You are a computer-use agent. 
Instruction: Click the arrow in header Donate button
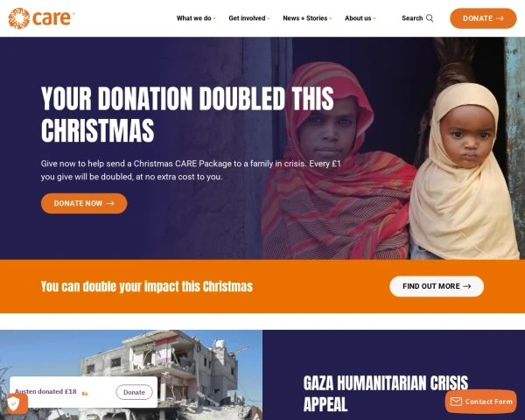tap(500, 18)
